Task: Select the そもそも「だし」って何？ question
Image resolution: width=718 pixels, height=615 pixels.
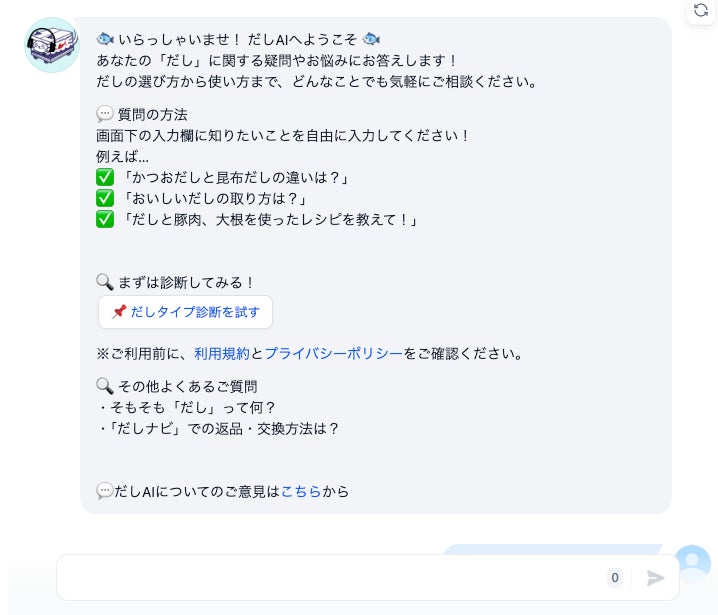Action: tap(187, 407)
